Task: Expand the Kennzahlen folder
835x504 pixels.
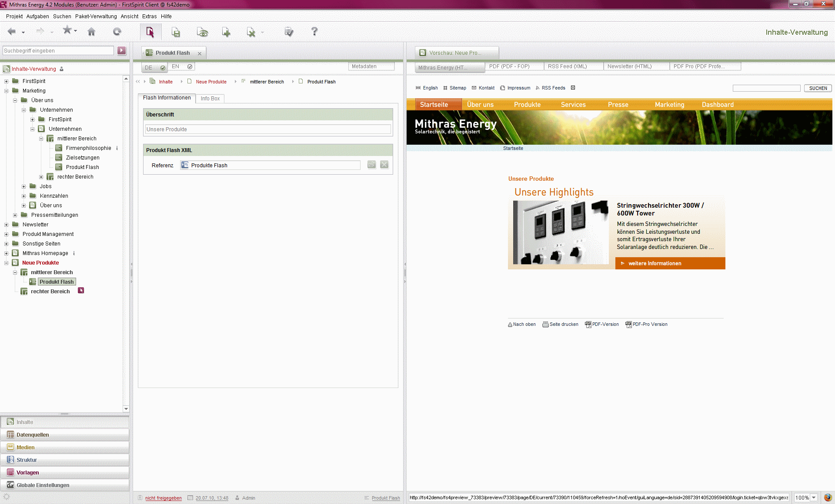Action: [x=24, y=196]
